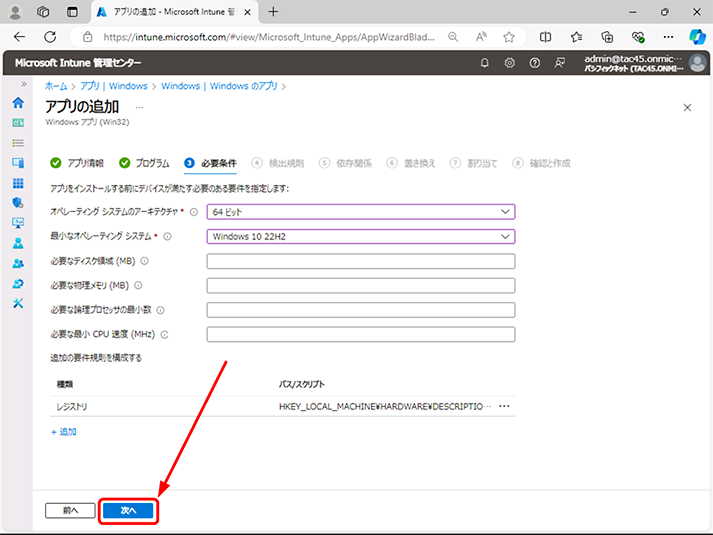713x535 pixels.
Task: Open browser collections icon
Action: coord(607,37)
